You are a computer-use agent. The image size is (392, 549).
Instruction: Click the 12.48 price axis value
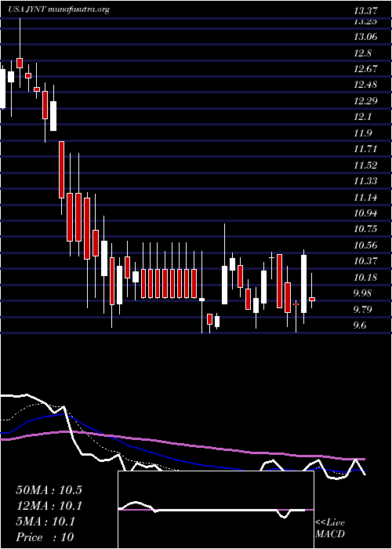[365, 85]
